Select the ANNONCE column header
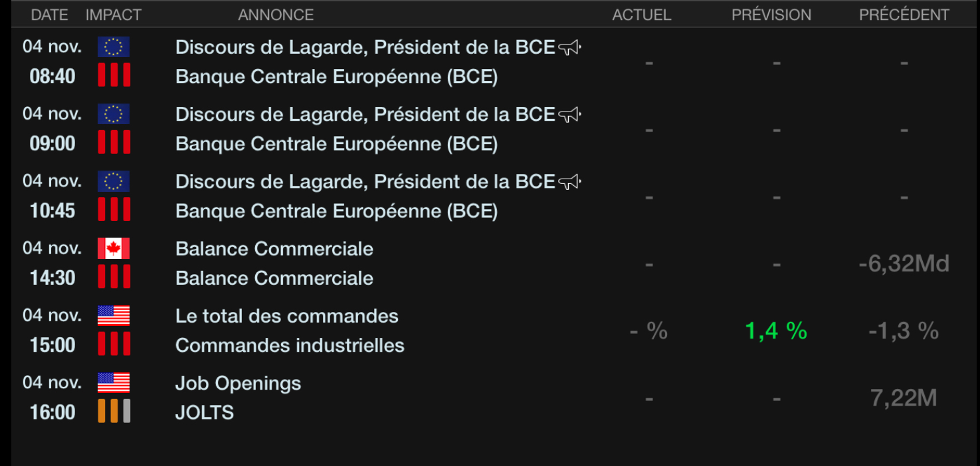 coord(276,15)
